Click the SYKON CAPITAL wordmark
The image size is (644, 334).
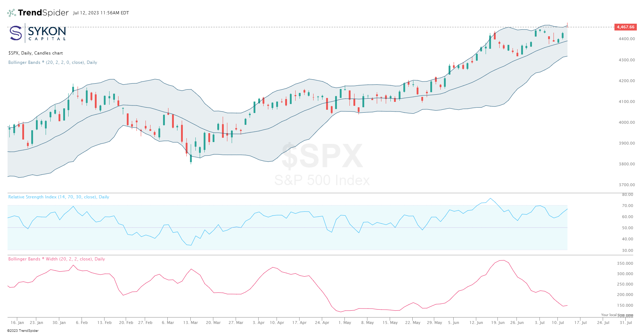(x=47, y=33)
